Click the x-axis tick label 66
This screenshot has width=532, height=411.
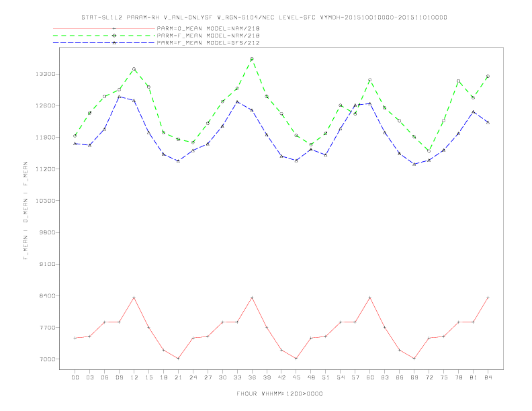(400, 377)
